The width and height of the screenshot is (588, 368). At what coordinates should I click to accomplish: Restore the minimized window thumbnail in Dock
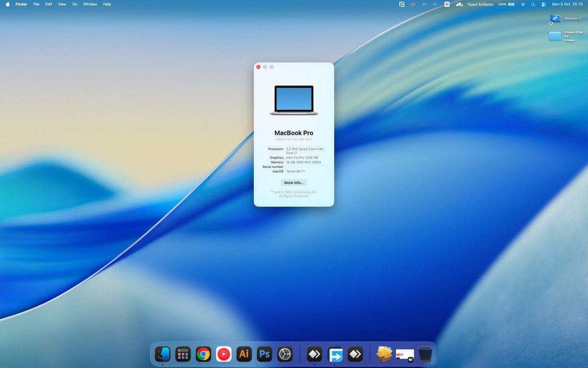click(x=405, y=355)
